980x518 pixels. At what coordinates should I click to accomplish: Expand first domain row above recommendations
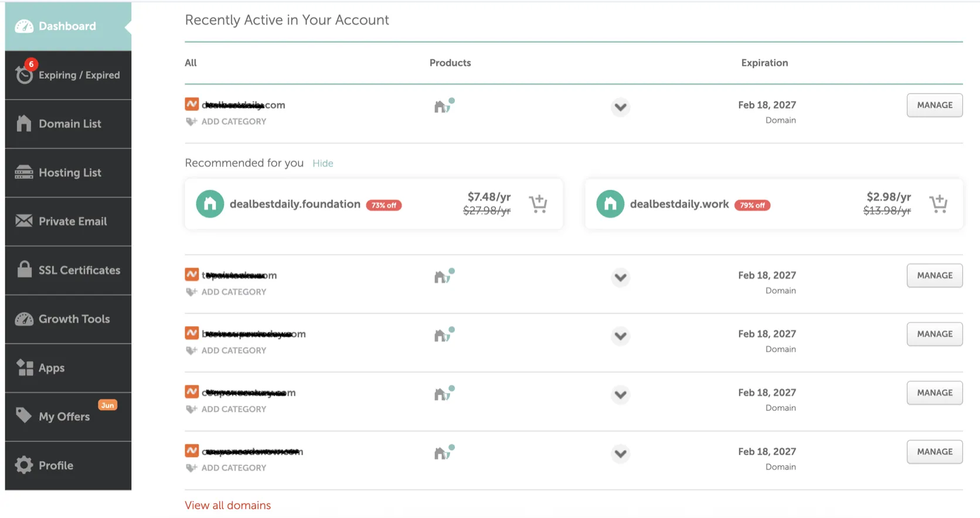tap(621, 107)
